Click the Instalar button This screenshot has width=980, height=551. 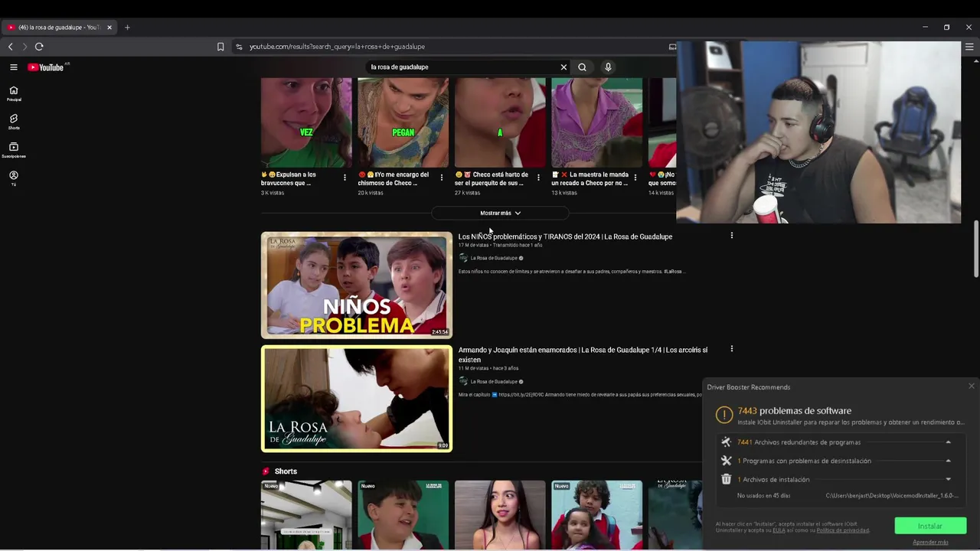pyautogui.click(x=930, y=526)
